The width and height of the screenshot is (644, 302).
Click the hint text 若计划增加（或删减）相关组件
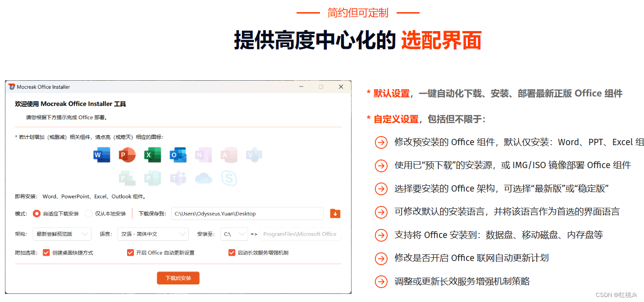pyautogui.click(x=89, y=137)
